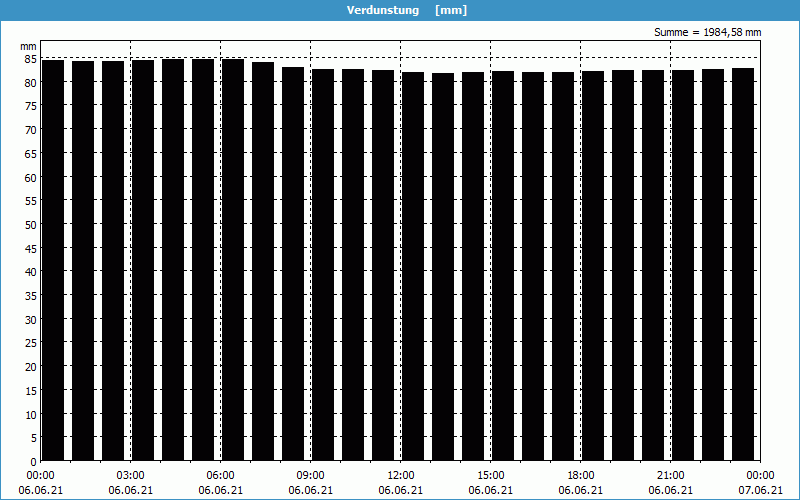Click the mm unit label above the y-axis
The image size is (800, 500).
pyautogui.click(x=28, y=46)
